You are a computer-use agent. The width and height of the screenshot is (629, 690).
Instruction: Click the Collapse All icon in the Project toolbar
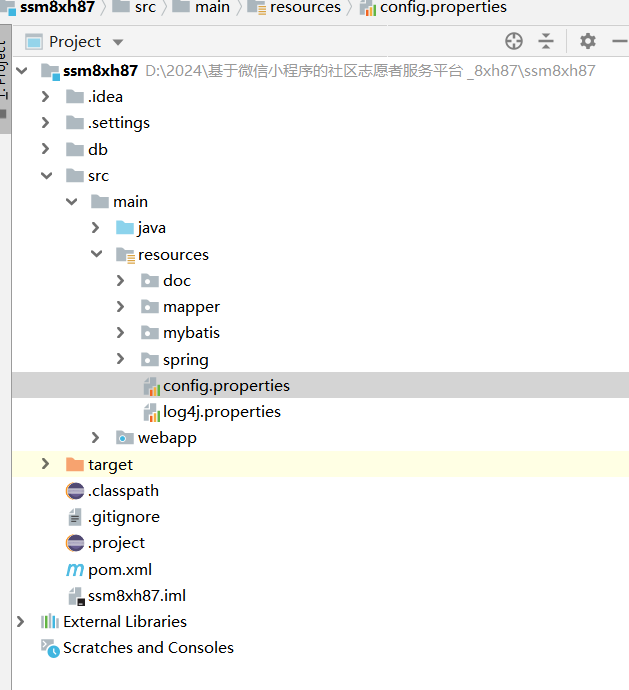click(x=546, y=41)
